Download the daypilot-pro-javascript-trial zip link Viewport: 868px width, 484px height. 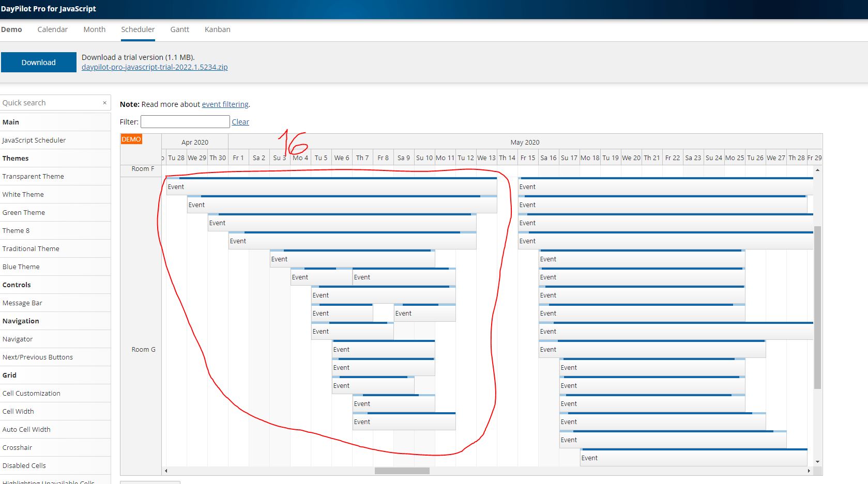[155, 67]
